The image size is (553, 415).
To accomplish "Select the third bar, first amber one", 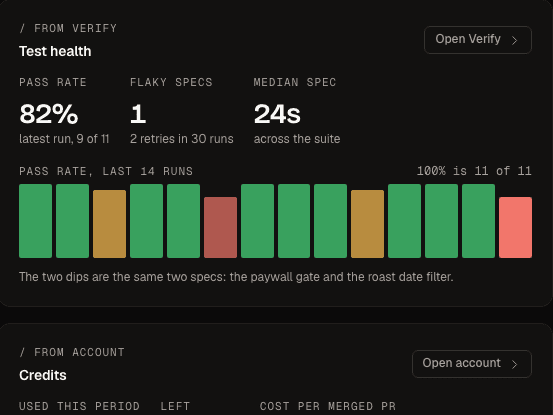I will pyautogui.click(x=109, y=224).
